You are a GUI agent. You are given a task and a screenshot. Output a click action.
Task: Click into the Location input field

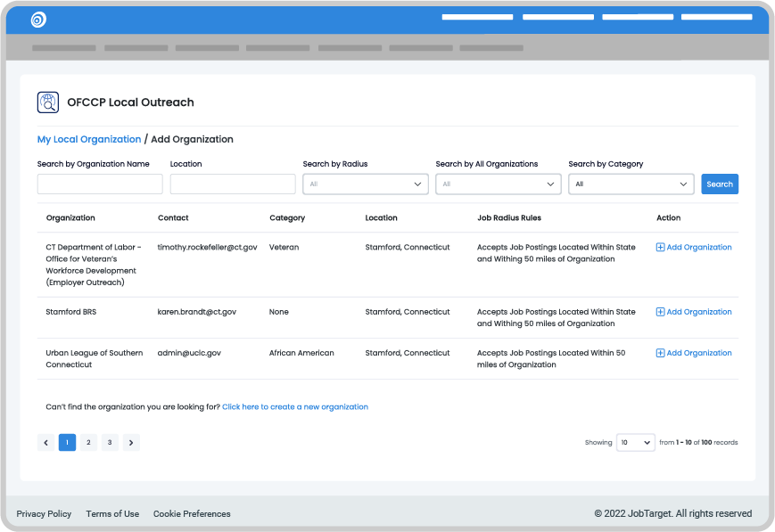[x=233, y=184]
